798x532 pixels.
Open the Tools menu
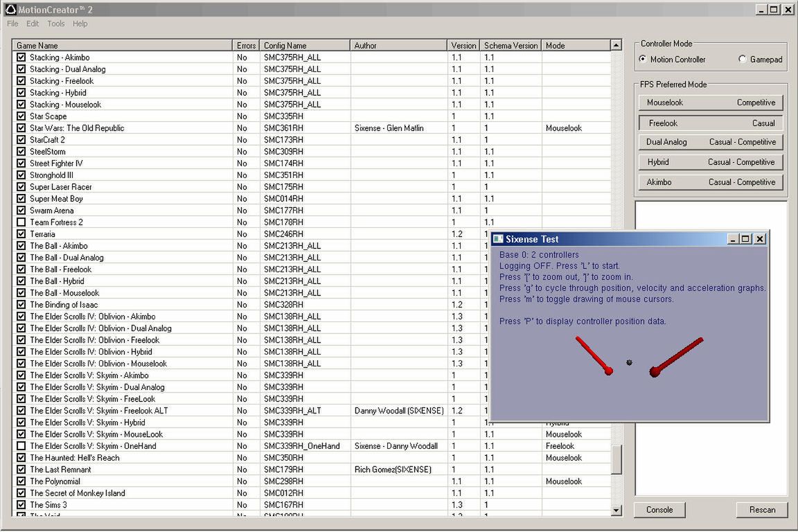click(x=56, y=24)
